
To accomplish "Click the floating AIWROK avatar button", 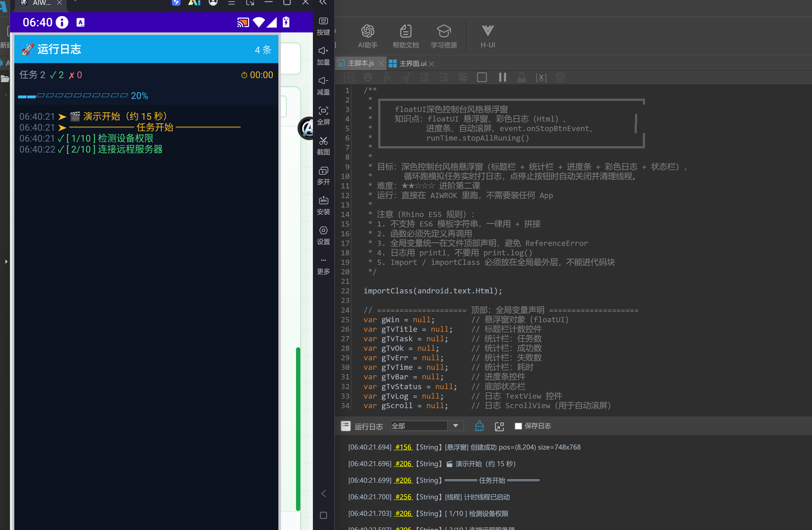I will point(306,128).
